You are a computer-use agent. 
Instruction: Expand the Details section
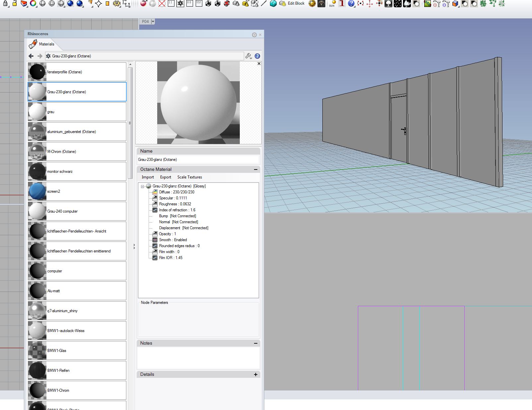coord(256,375)
